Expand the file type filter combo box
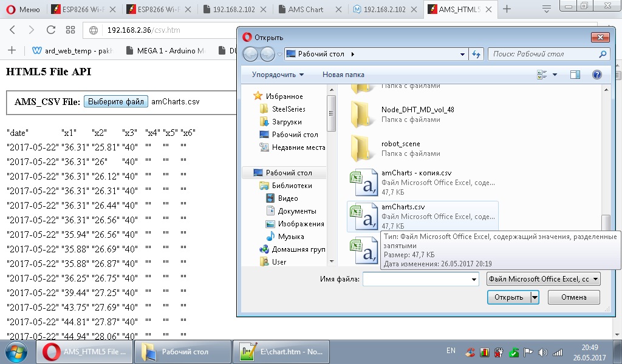The width and height of the screenshot is (622, 364). [x=543, y=279]
